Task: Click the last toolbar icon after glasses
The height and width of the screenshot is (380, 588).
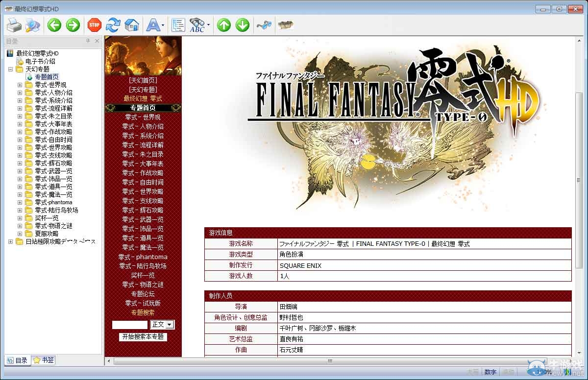Action: 286,24
